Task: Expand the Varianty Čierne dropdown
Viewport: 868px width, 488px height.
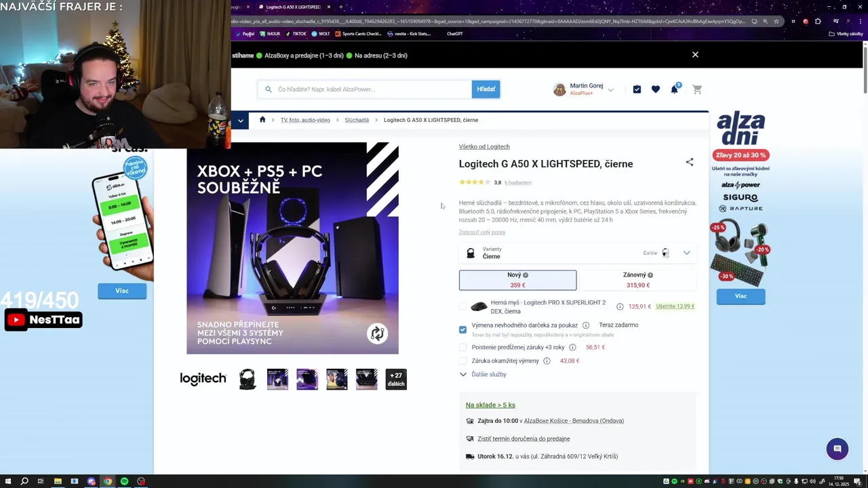Action: (x=578, y=253)
